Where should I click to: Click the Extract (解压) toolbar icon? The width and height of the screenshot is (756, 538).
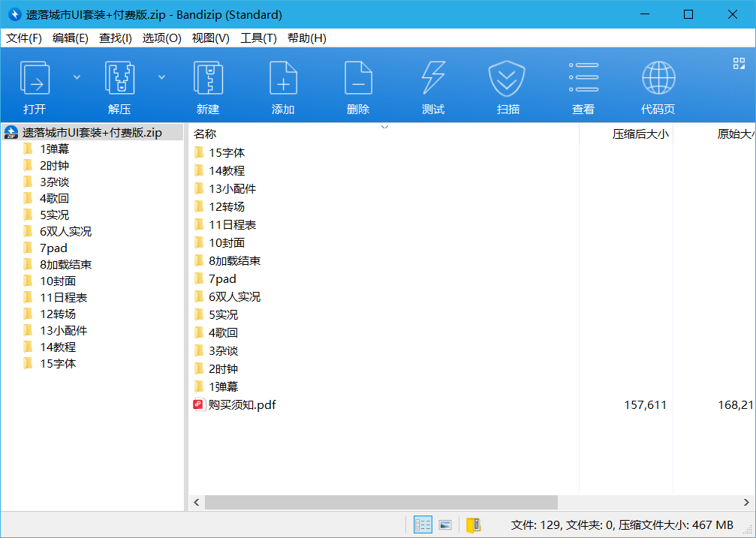(119, 77)
